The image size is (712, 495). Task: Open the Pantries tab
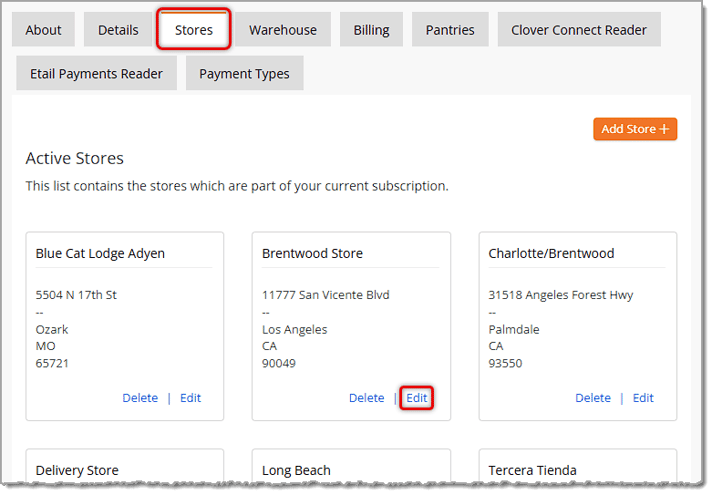pyautogui.click(x=450, y=30)
